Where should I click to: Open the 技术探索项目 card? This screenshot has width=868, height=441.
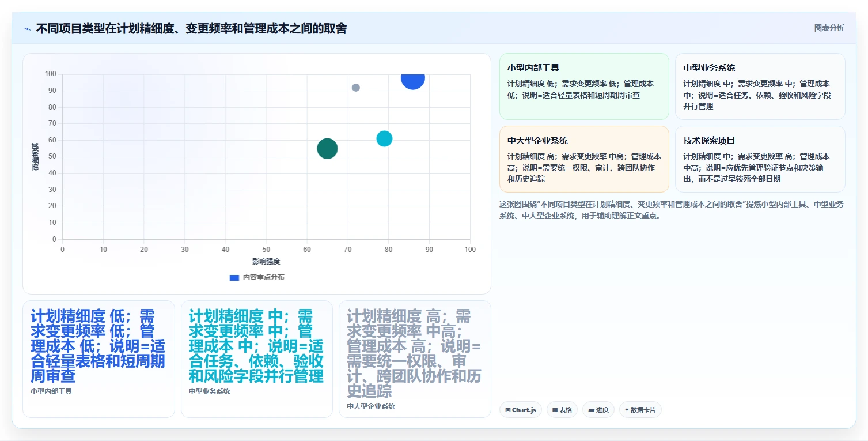(x=760, y=159)
